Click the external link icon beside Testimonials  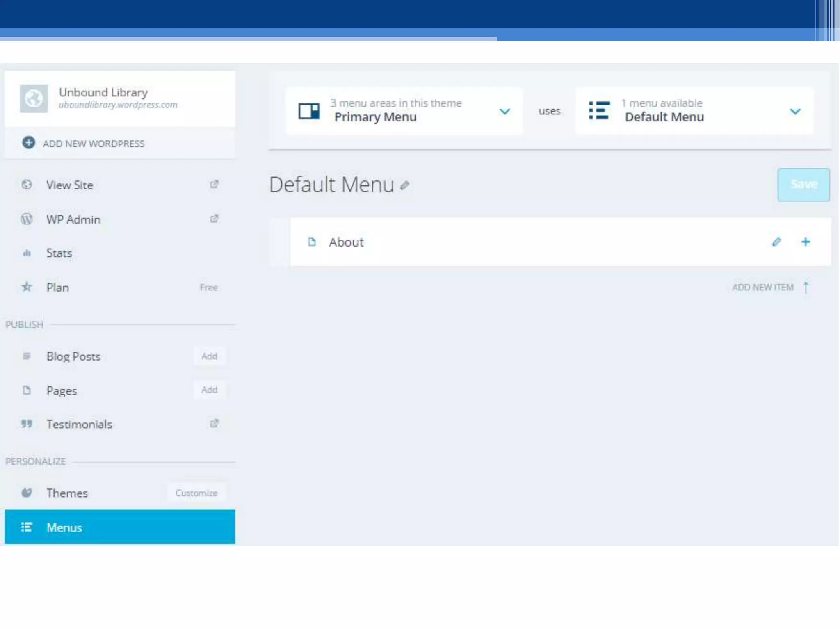click(x=214, y=423)
